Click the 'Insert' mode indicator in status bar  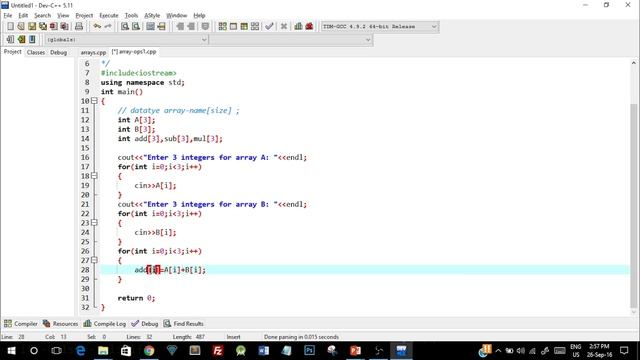pos(233,337)
